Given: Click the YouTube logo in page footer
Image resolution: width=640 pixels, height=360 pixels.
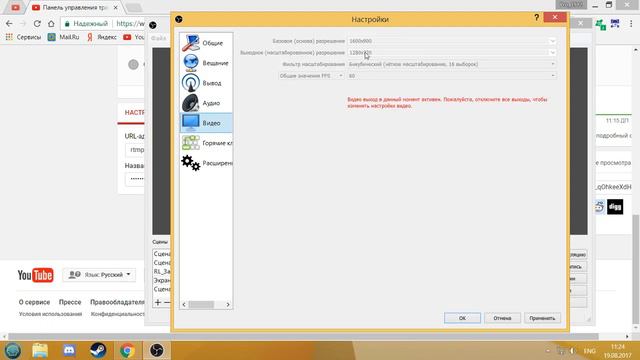Looking at the screenshot, I should point(36,275).
